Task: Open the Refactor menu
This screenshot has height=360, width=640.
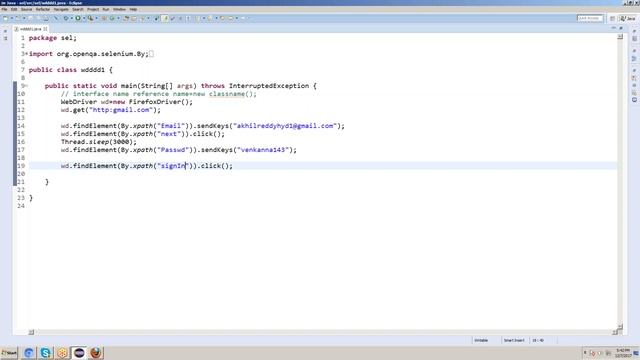Action: [42, 9]
